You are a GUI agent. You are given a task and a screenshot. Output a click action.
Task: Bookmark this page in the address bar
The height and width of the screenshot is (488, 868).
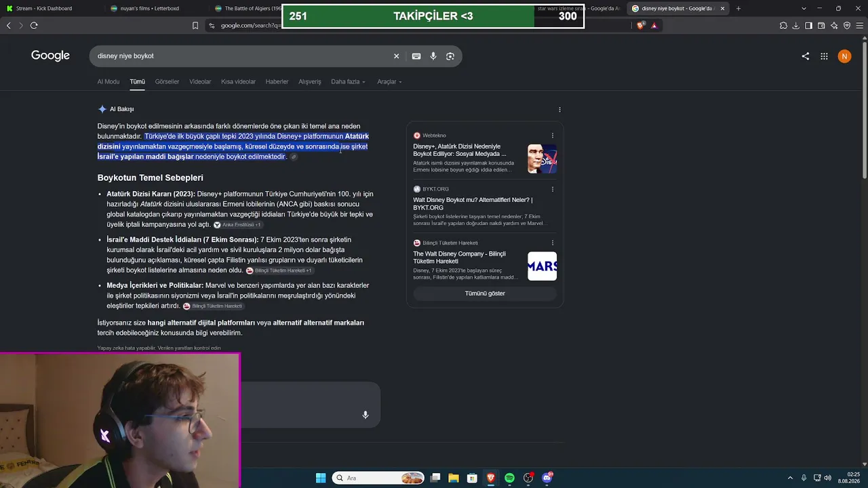[195, 26]
